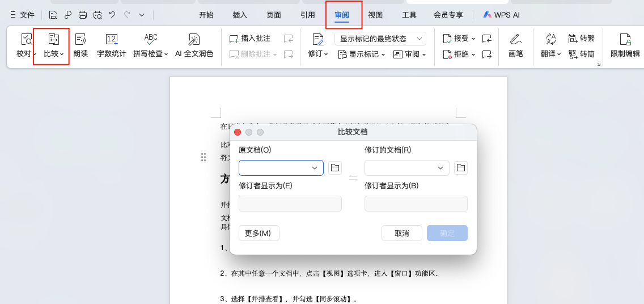
Task: Open 字数统计 word count
Action: click(112, 45)
